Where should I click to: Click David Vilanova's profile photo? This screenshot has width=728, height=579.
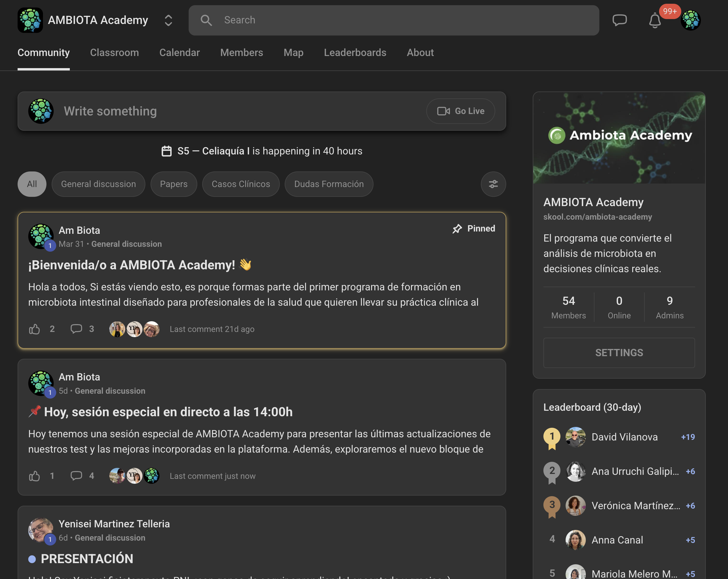[x=576, y=437]
